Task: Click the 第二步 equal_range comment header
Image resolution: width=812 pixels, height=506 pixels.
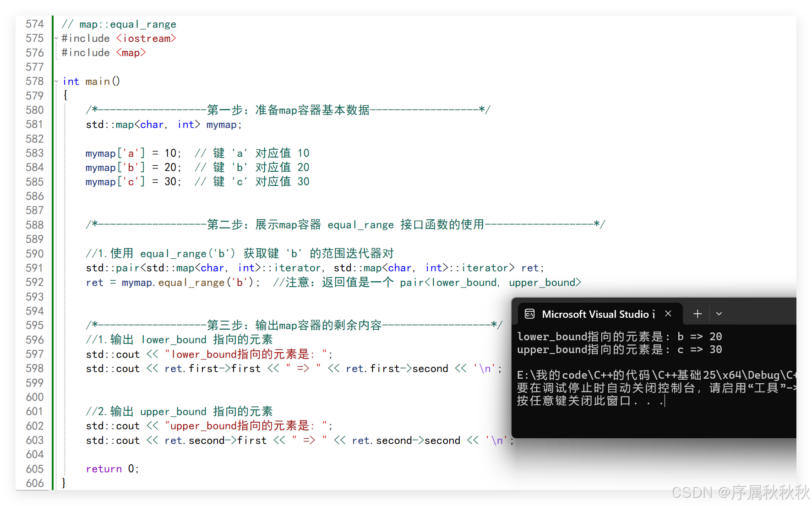Action: [345, 224]
